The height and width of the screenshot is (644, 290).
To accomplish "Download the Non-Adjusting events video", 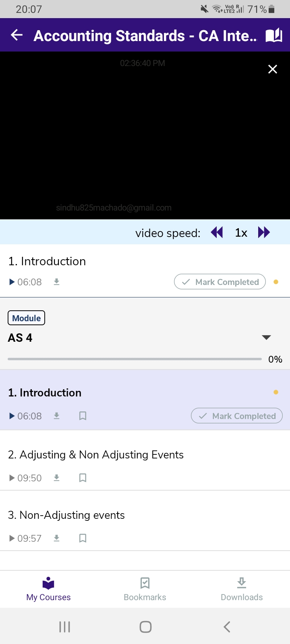I will point(57,538).
